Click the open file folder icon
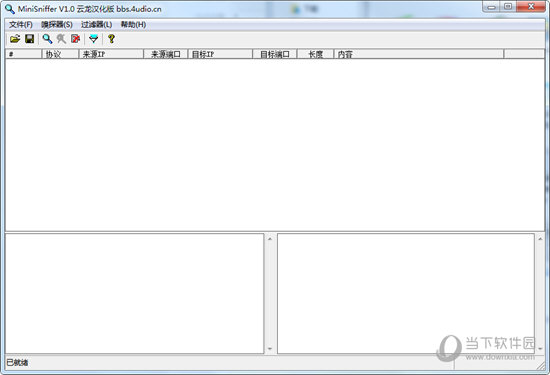Viewport: 550px width, 375px height. [x=15, y=39]
